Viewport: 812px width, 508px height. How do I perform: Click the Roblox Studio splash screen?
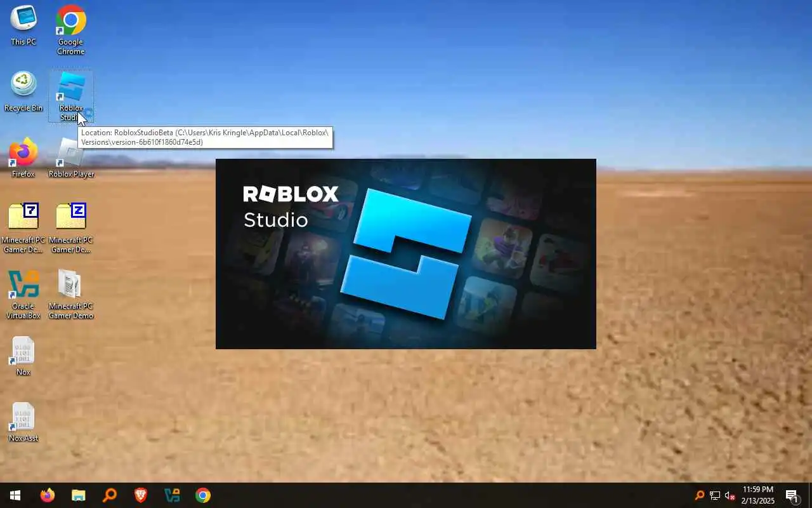point(406,254)
